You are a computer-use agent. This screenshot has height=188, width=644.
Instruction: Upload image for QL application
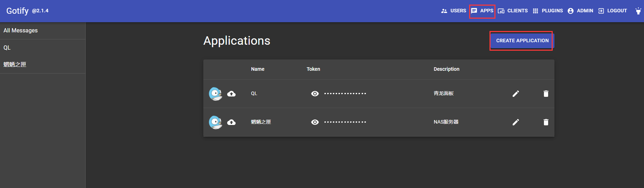coord(231,94)
